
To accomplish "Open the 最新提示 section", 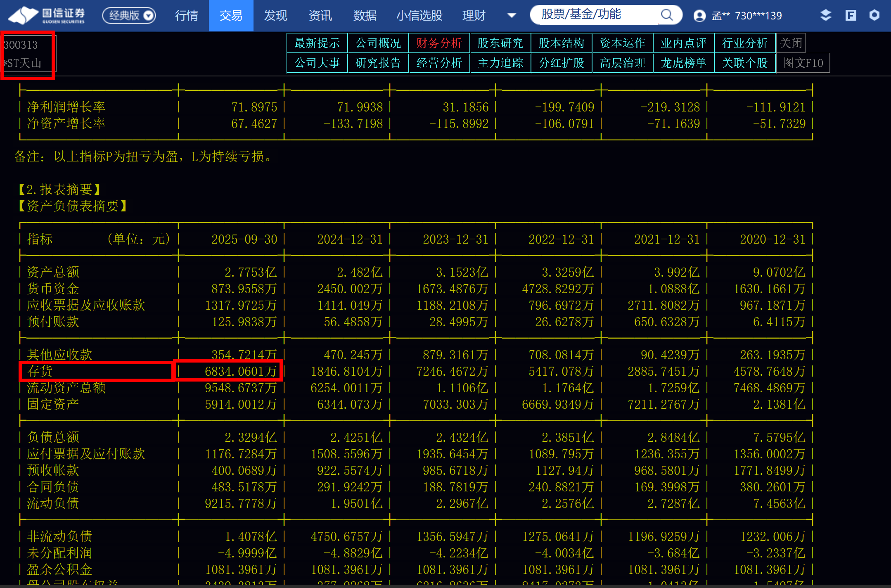I will (317, 43).
